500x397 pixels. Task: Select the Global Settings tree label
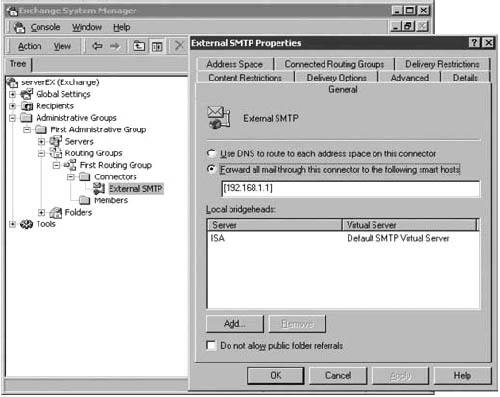pos(63,94)
